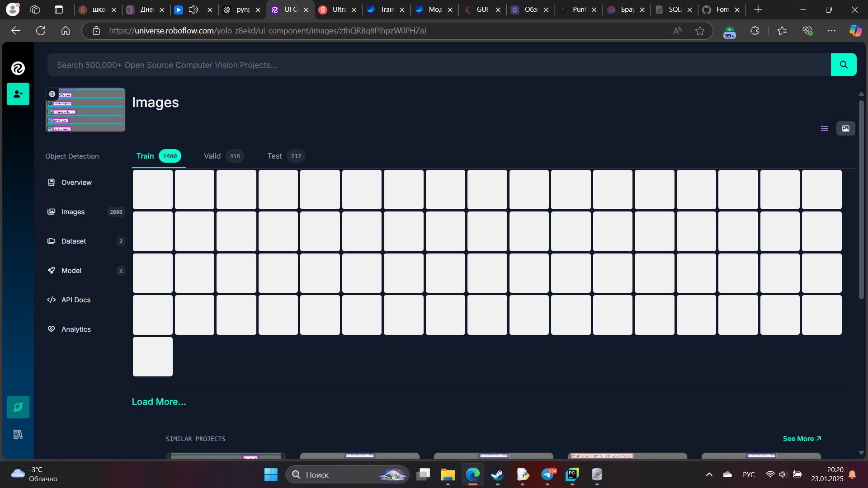
Task: Open the Dataset folder icon
Action: point(51,241)
